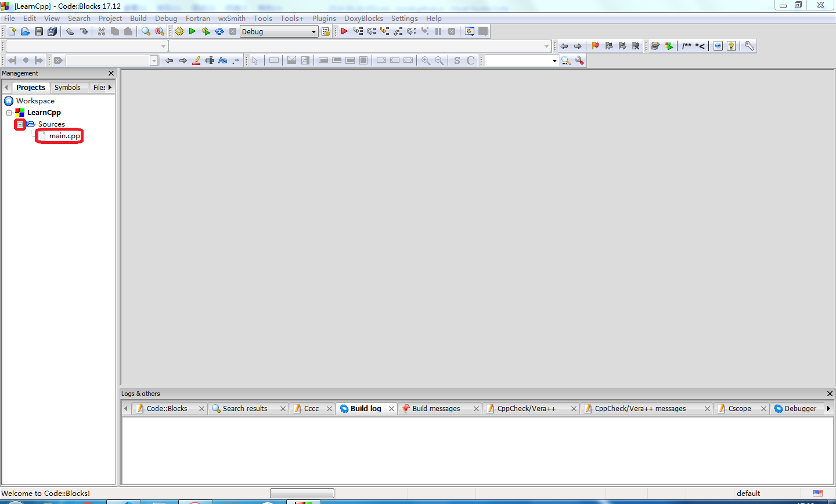Click the yellow help question mark icon

[x=732, y=46]
